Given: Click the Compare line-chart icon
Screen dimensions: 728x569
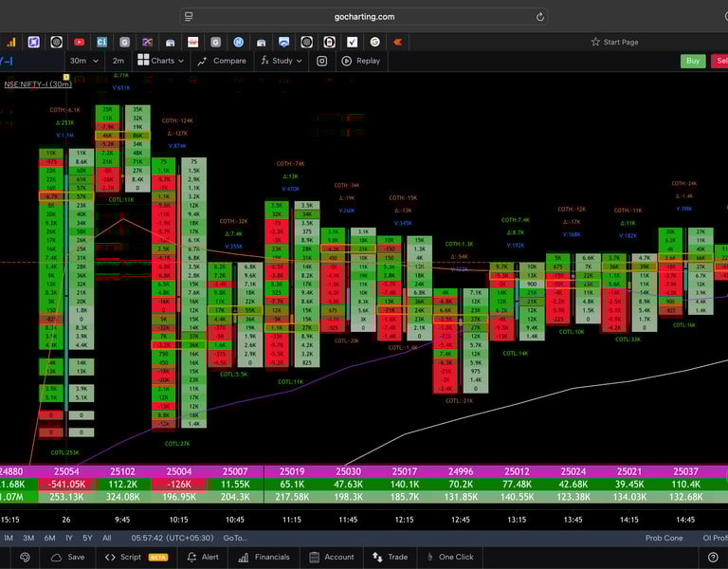Looking at the screenshot, I should [202, 62].
